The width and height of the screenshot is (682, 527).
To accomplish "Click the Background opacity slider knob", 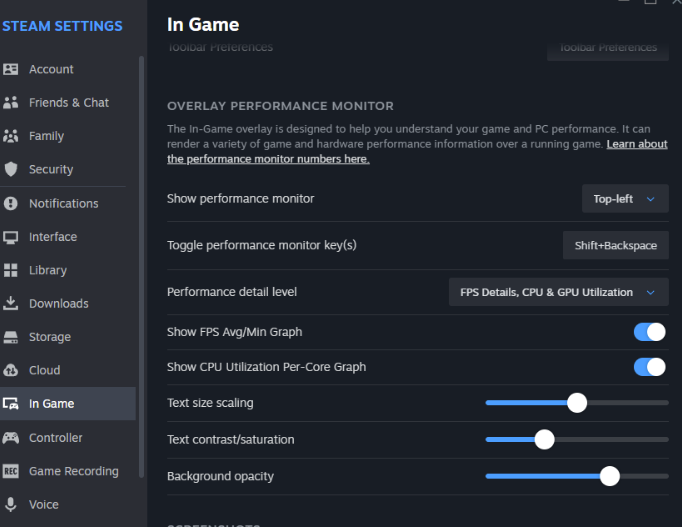I will (x=610, y=476).
